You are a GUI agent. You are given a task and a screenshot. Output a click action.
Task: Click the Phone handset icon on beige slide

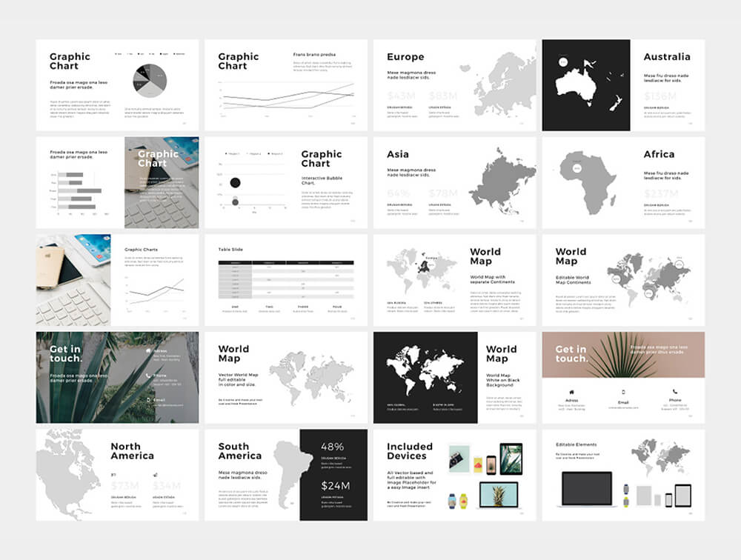coord(675,391)
